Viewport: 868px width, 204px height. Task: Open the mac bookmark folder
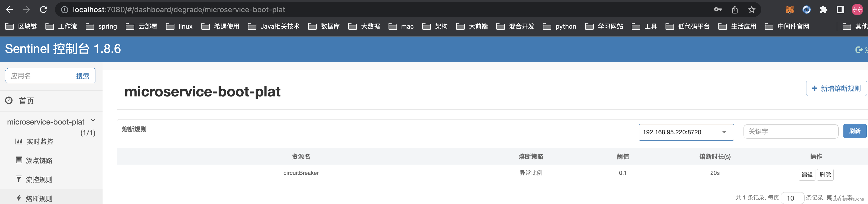pyautogui.click(x=401, y=26)
